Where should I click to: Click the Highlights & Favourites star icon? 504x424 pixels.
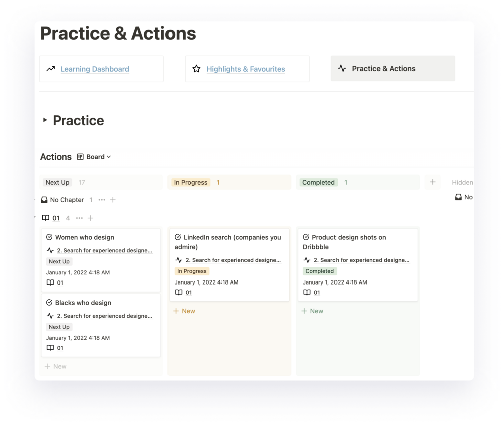tap(196, 69)
